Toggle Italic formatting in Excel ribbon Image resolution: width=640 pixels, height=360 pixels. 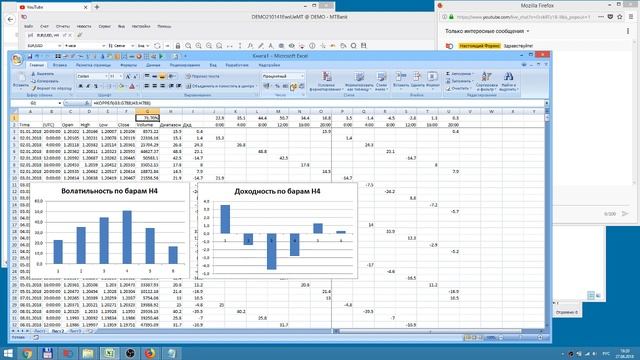[88, 86]
